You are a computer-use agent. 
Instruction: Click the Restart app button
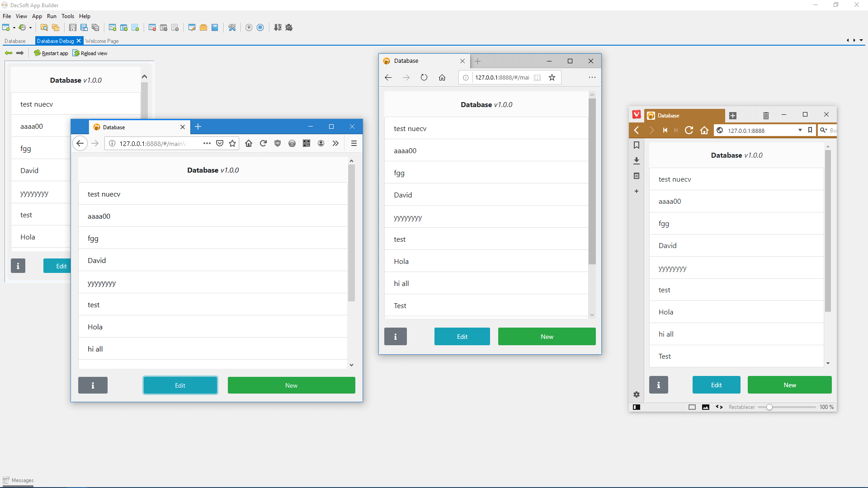(x=50, y=53)
